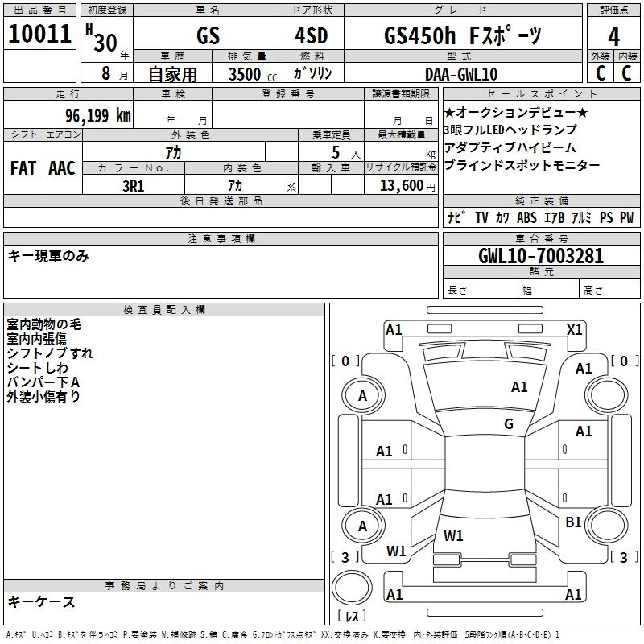The height and width of the screenshot is (644, 644).
Task: Click displacement 3500 cc
Action: click(x=253, y=74)
